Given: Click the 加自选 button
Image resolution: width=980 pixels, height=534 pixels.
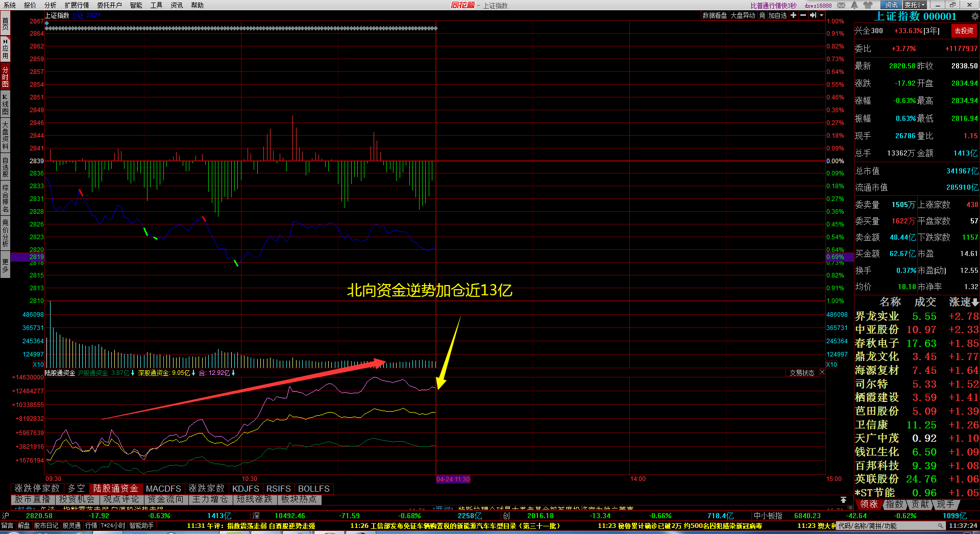Looking at the screenshot, I should coord(778,15).
